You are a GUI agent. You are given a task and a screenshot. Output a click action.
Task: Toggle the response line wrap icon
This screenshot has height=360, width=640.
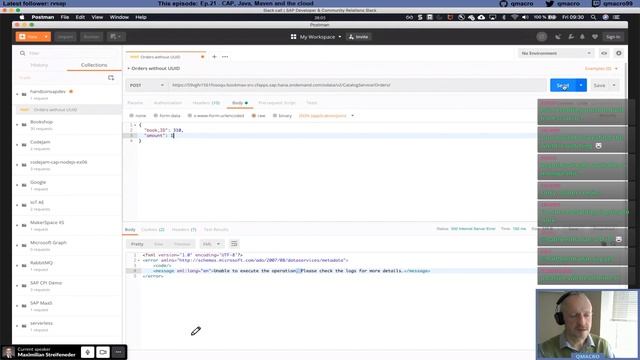point(234,244)
